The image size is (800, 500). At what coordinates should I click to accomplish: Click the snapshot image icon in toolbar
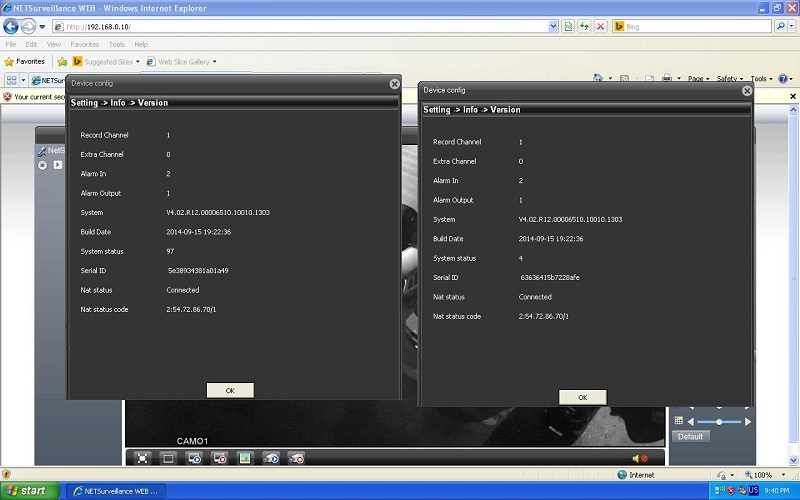click(x=245, y=458)
